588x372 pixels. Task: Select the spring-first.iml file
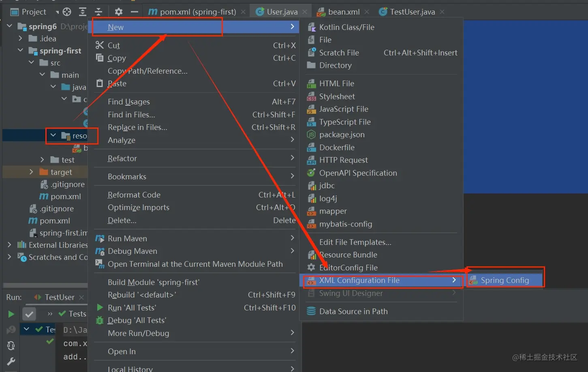64,233
